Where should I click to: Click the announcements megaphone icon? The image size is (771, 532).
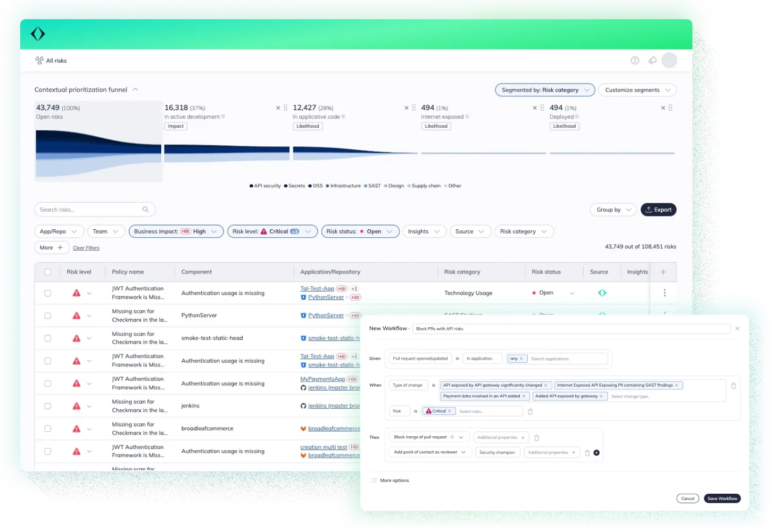tap(652, 60)
